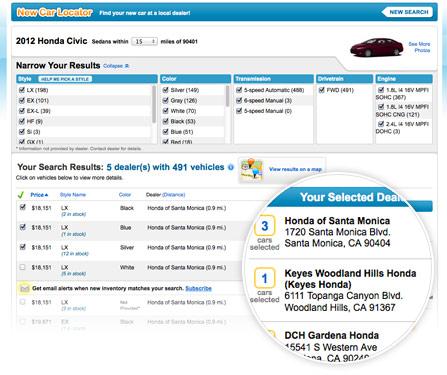
Task: Select DCH Gardena Honda dealer name
Action: [x=331, y=335]
